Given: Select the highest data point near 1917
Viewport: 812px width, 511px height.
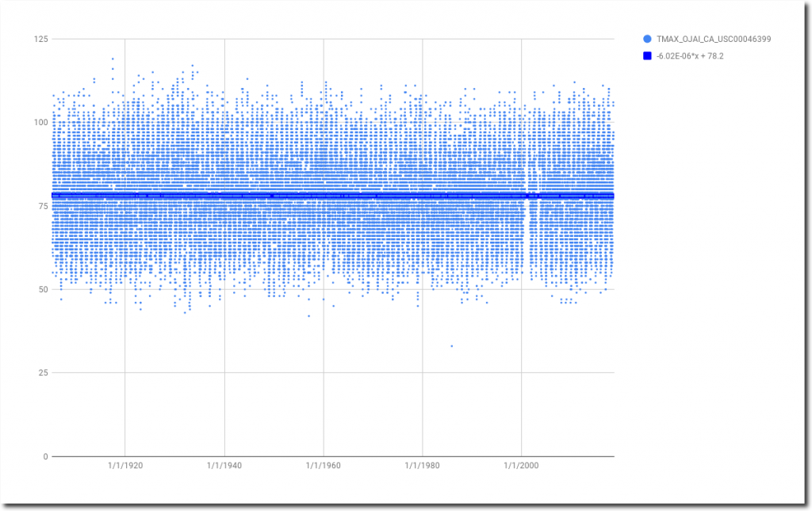Looking at the screenshot, I should point(112,59).
